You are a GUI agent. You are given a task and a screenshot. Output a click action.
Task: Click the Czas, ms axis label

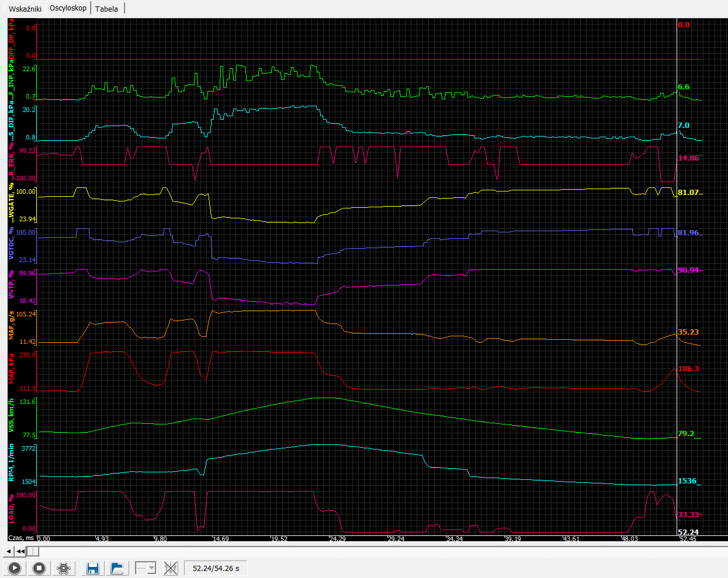tap(21, 538)
